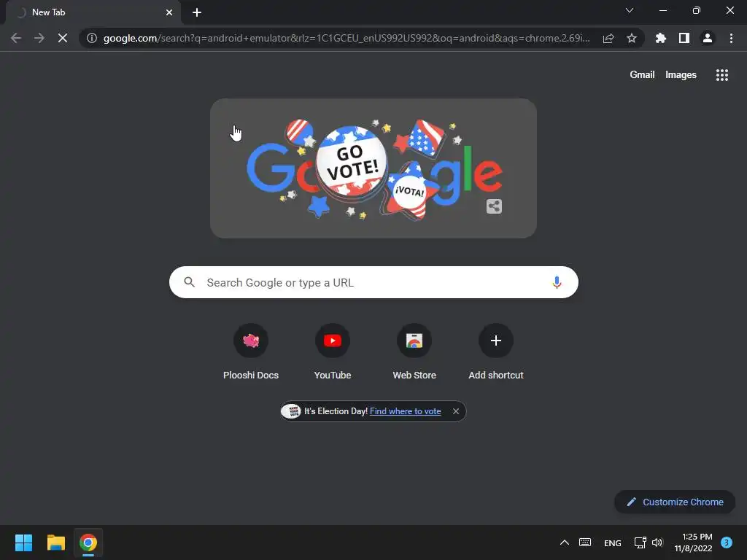Viewport: 747px width, 560px height.
Task: Expand the tab search chevron
Action: tap(630, 10)
